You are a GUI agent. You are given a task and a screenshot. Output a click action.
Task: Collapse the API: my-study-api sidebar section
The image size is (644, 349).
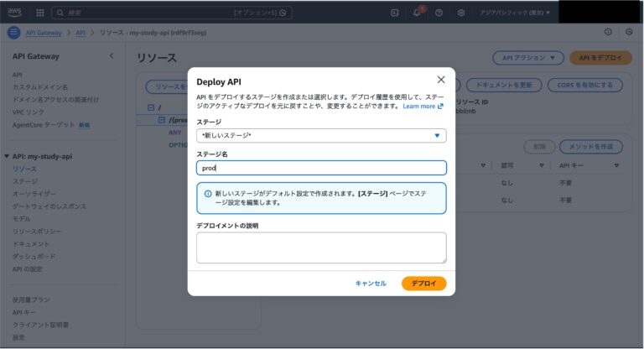8,156
